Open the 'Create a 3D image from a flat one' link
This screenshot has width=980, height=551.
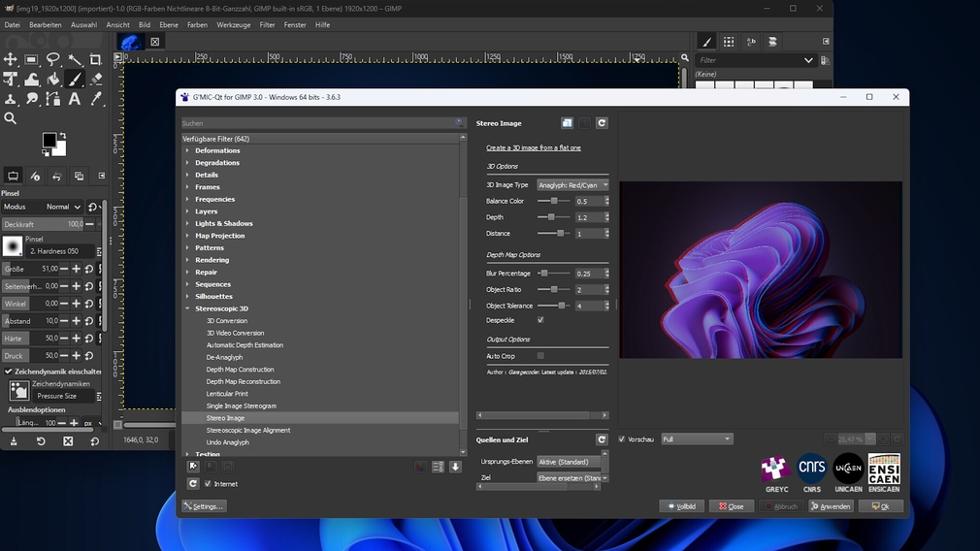point(533,148)
